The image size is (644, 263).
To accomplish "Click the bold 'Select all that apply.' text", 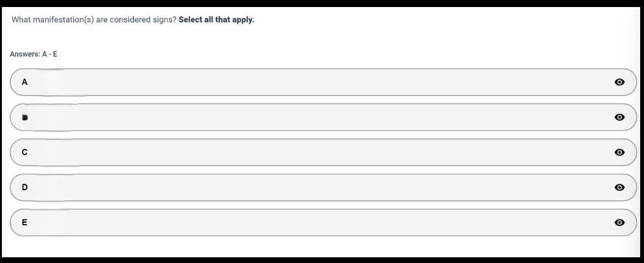I will pyautogui.click(x=216, y=20).
